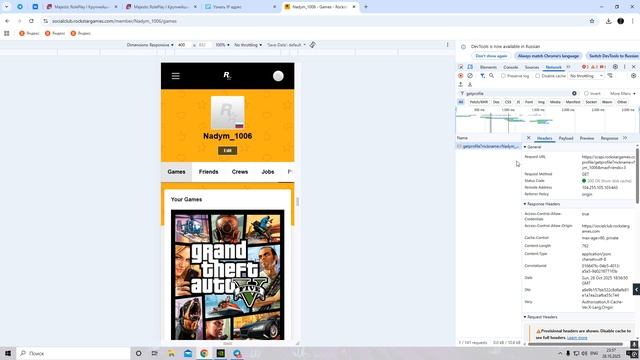Open the device toolbar No throttling dropdown
640x360 pixels.
pos(248,45)
